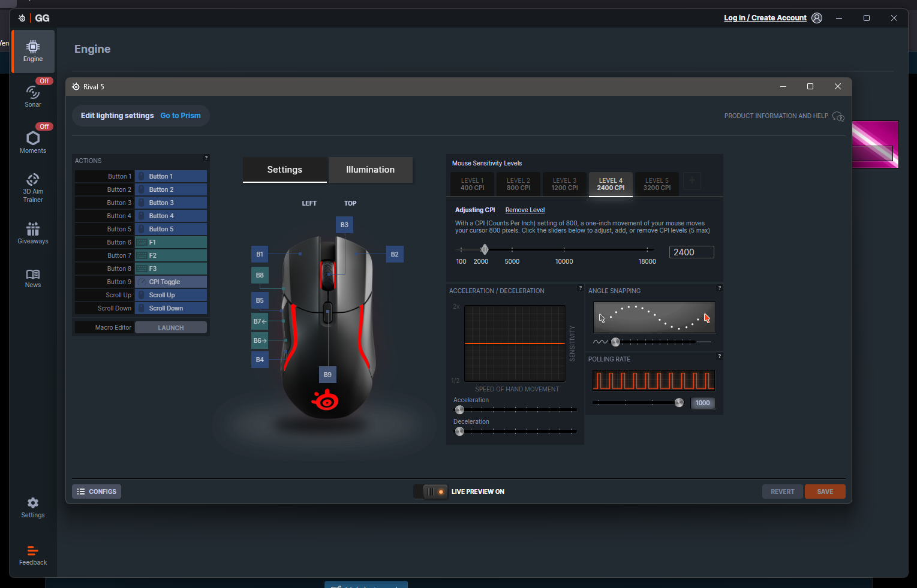Open Scroll Down action dropdown
Viewport: 917px width, 588px height.
pyautogui.click(x=171, y=308)
